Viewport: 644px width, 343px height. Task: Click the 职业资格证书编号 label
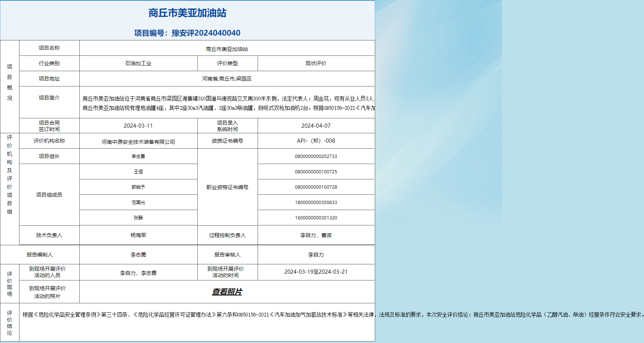pyautogui.click(x=227, y=187)
